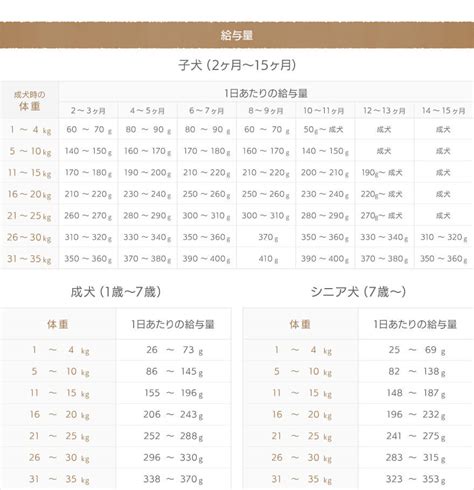Click the 8〜9ヶ月 column header
This screenshot has width=474, height=490.
(x=266, y=111)
